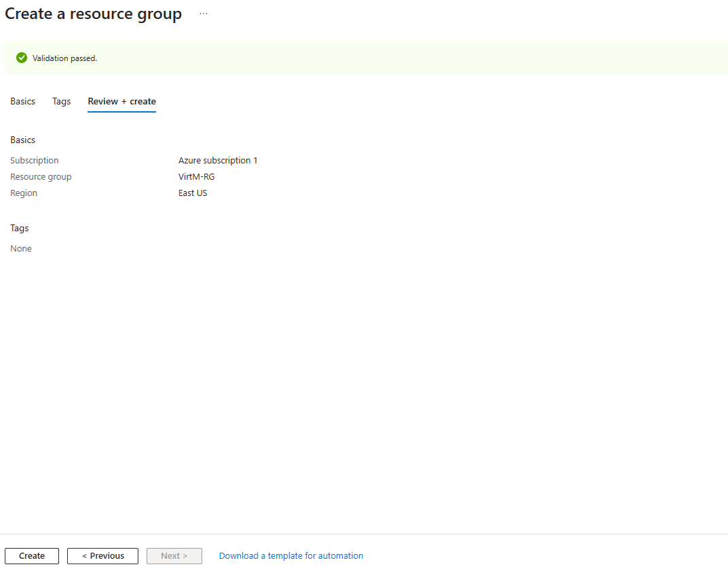Click the green validation success checkmark icon

tap(21, 58)
